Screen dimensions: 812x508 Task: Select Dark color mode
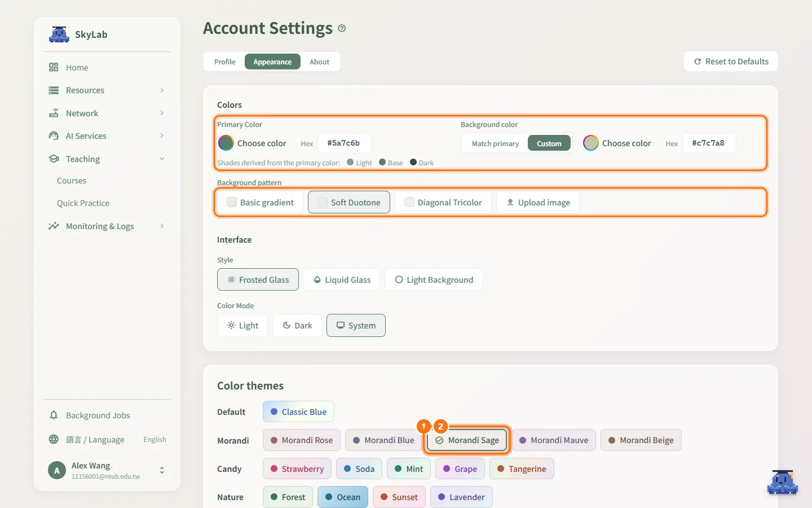coord(297,326)
